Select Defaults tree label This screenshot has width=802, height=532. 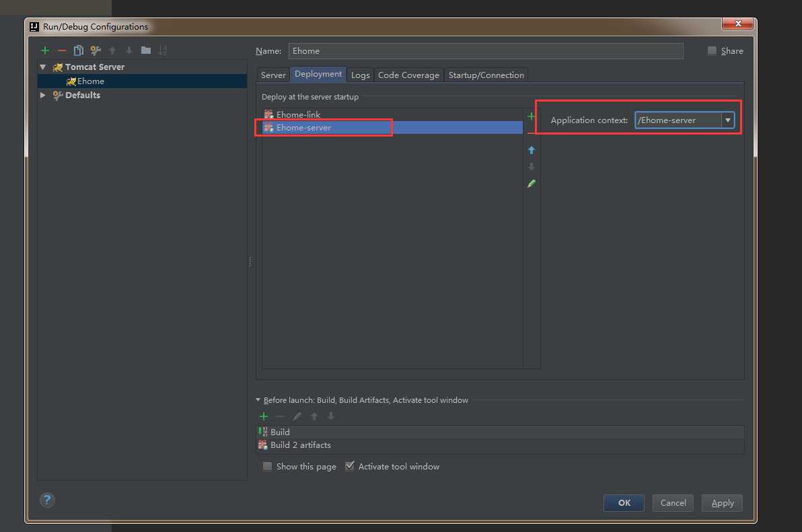[x=82, y=95]
